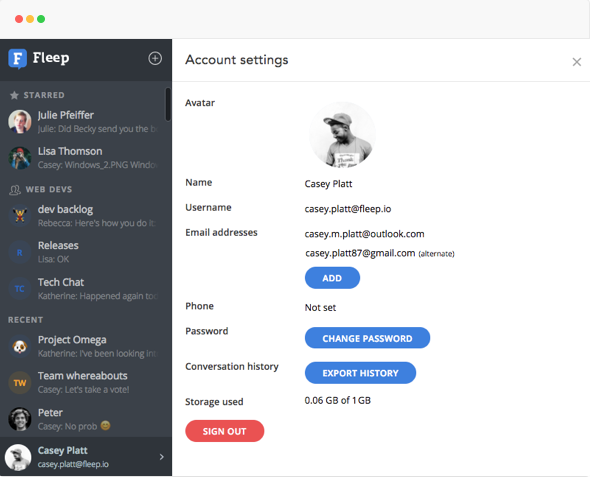Select the Team whereabouts conversation
This screenshot has height=477, width=590.
coord(86,382)
